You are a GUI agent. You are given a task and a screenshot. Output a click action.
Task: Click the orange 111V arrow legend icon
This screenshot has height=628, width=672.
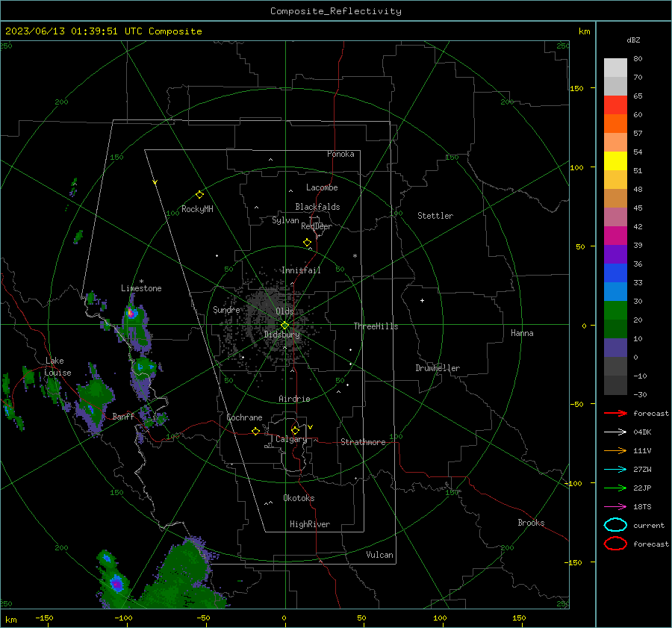pyautogui.click(x=615, y=450)
